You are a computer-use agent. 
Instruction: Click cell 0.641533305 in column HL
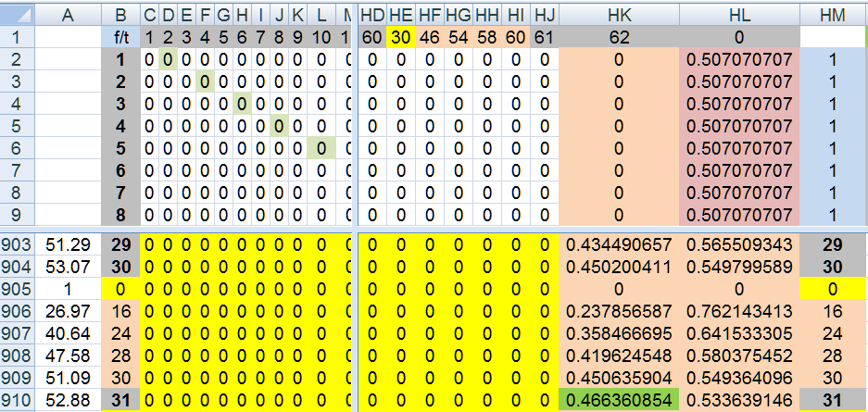(739, 333)
